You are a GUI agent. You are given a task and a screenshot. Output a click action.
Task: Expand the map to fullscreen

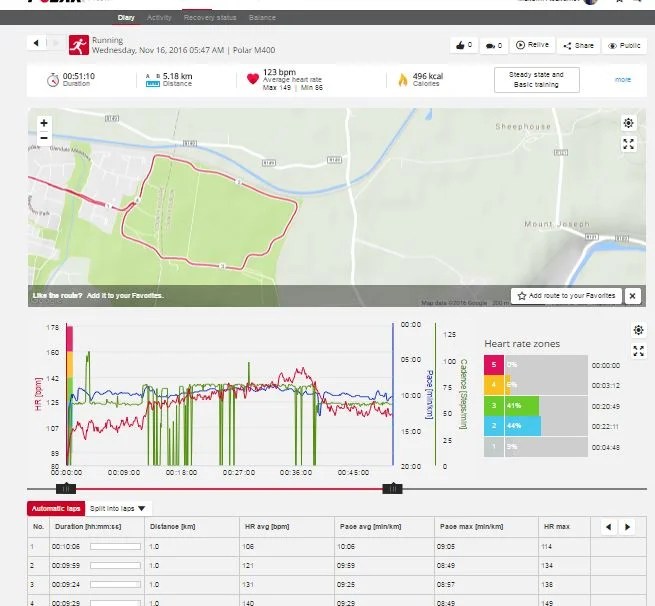tap(628, 144)
